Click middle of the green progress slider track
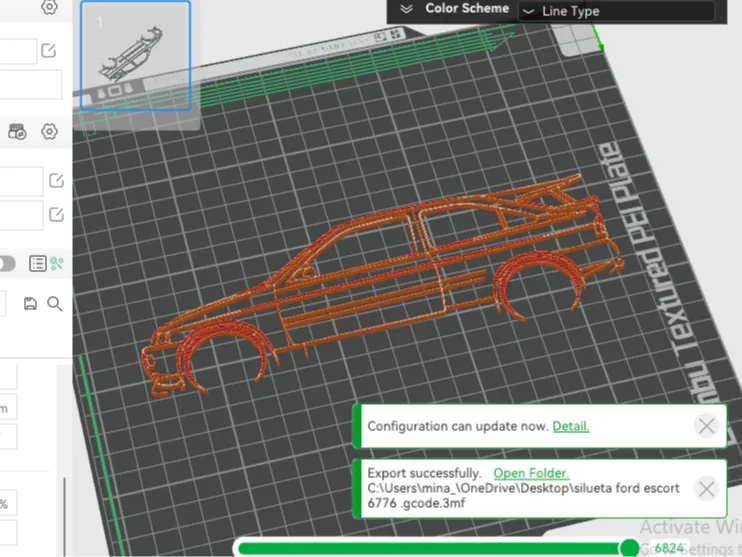 point(433,549)
